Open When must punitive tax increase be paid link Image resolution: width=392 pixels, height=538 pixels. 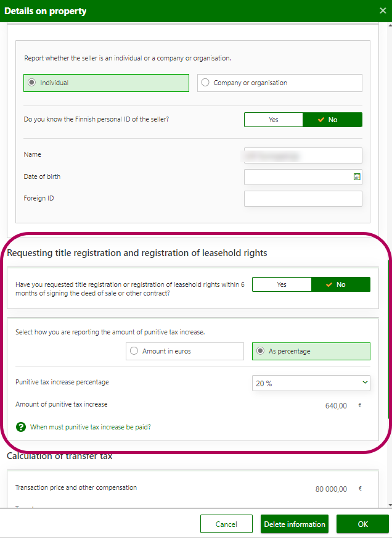(91, 427)
